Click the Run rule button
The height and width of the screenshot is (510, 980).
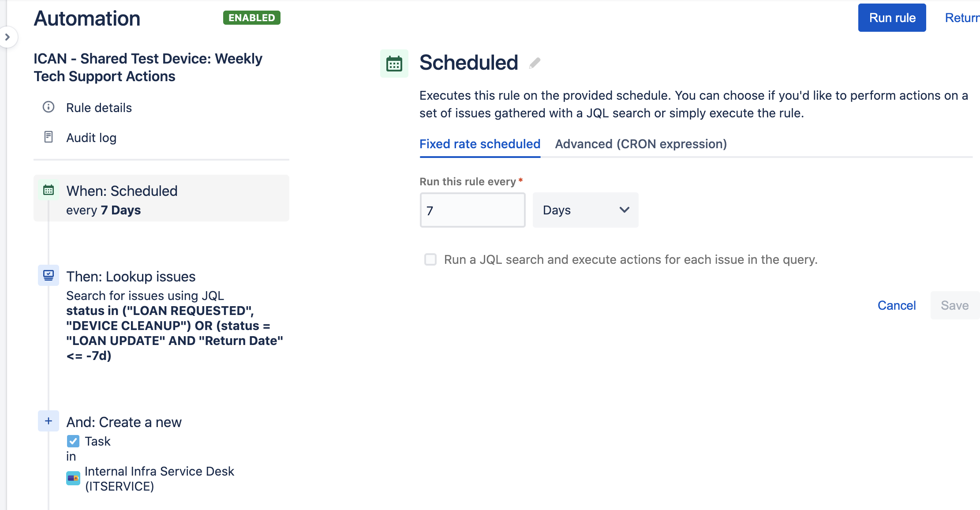892,18
